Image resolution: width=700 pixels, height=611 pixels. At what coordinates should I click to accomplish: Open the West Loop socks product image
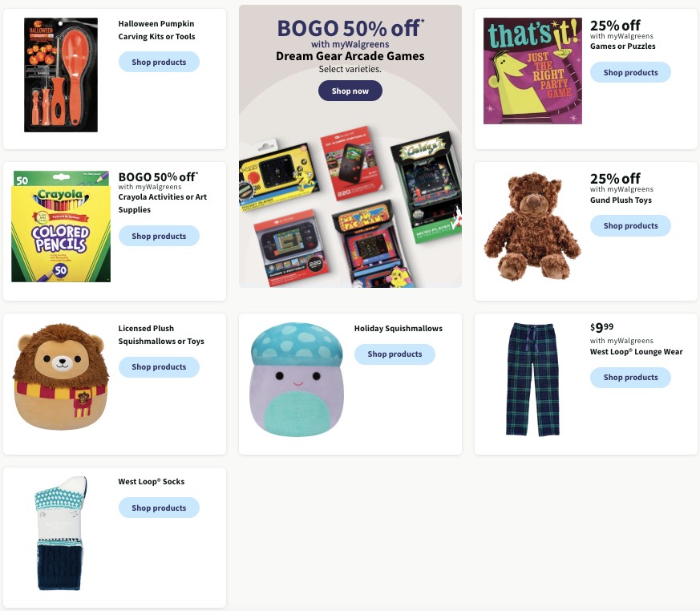pyautogui.click(x=60, y=533)
